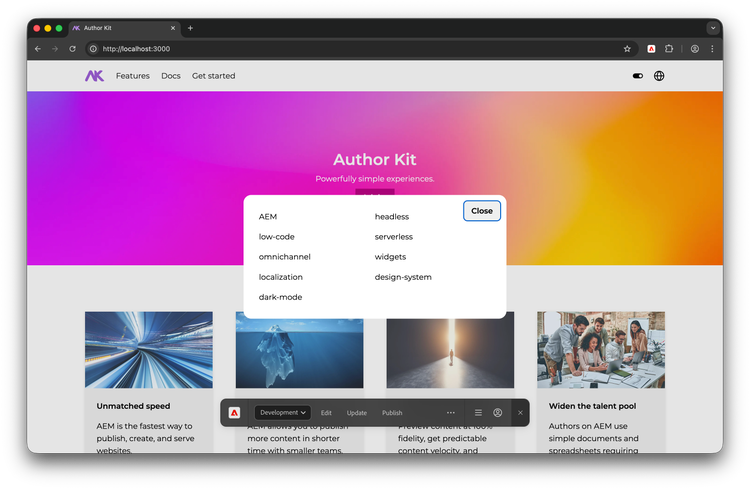750x489 pixels.
Task: Reload the page
Action: (72, 48)
